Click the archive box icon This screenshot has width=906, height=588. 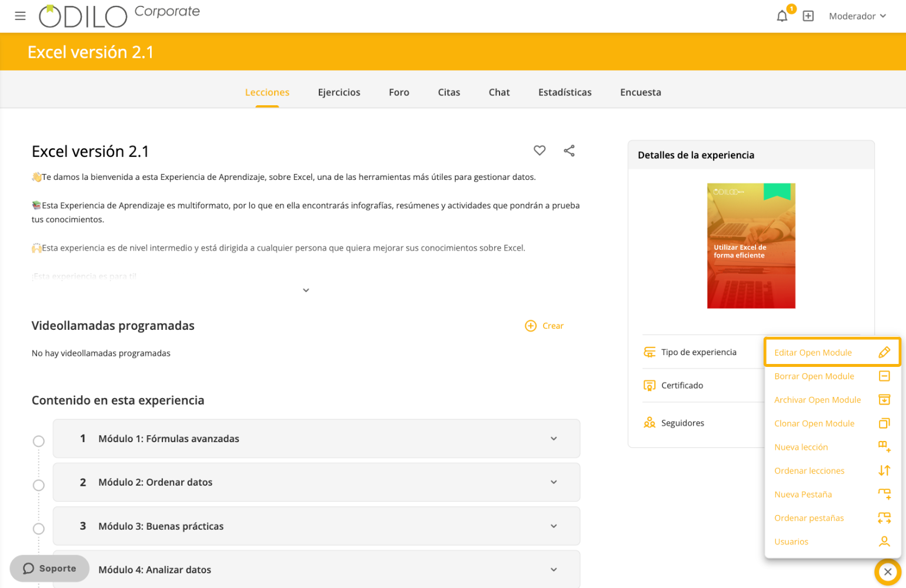pyautogui.click(x=884, y=400)
